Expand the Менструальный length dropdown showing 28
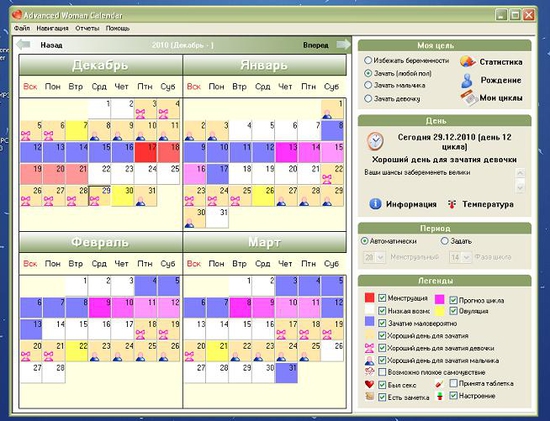550x421 pixels. point(374,258)
